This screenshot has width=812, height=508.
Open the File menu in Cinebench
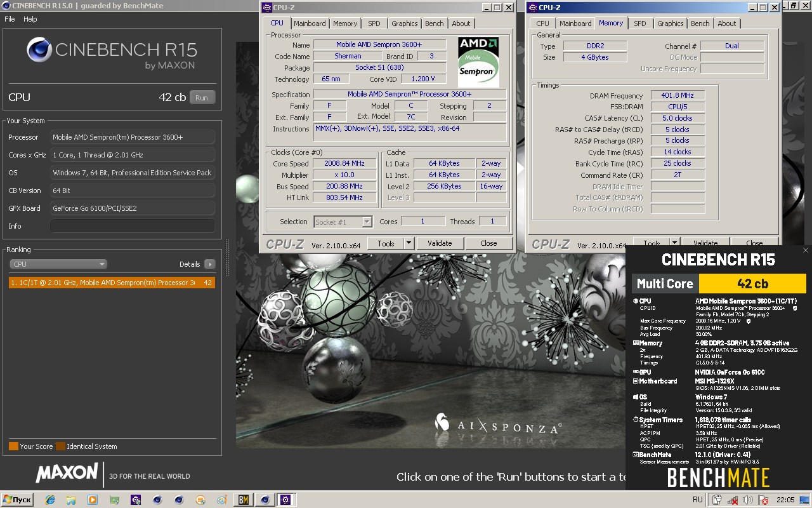[x=10, y=19]
